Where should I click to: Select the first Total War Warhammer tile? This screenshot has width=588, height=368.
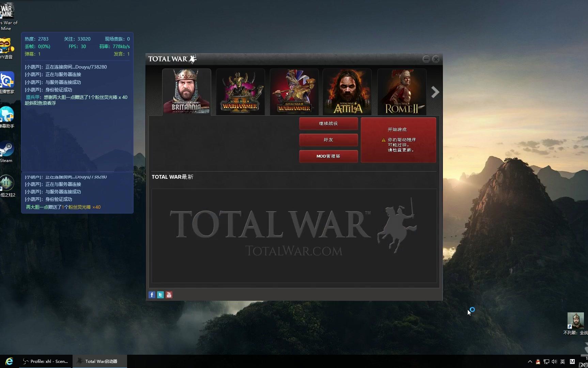point(294,92)
